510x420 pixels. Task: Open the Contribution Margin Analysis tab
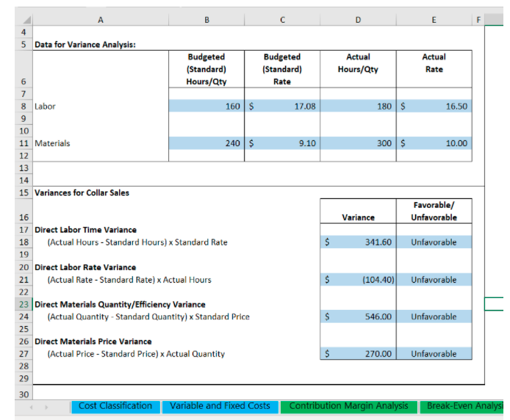click(348, 406)
